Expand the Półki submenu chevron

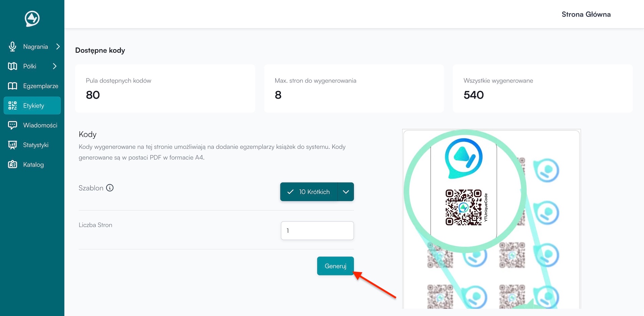point(55,66)
